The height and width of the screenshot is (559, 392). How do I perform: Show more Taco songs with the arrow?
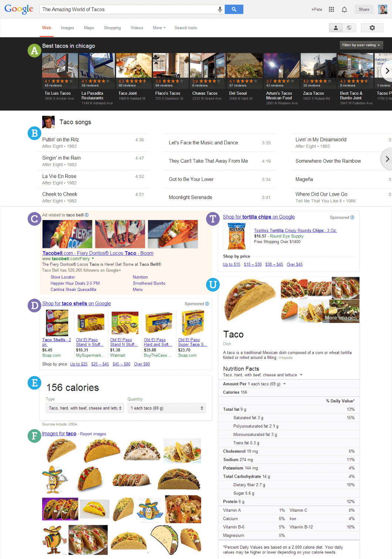(x=387, y=159)
